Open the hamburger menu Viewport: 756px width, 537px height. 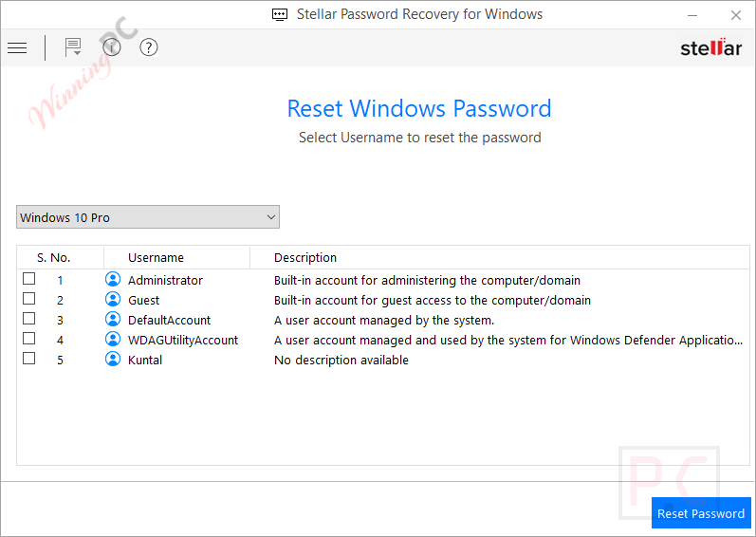point(17,47)
